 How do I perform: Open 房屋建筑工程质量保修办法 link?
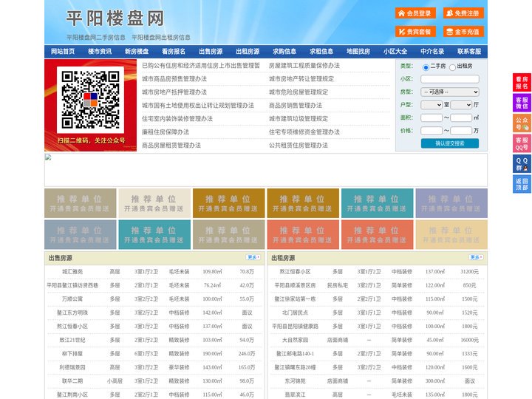click(304, 66)
